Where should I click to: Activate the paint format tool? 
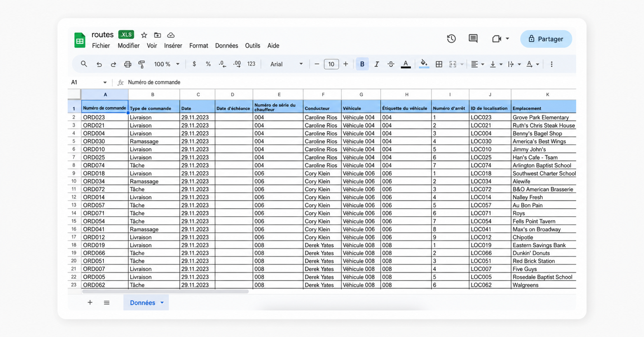click(142, 64)
